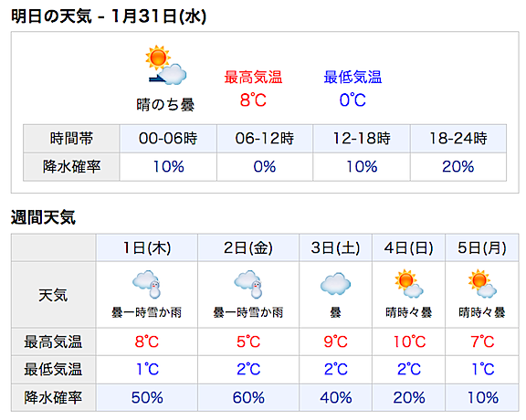Click the cloud icon under 3日(土)
526x420 pixels.
(335, 284)
